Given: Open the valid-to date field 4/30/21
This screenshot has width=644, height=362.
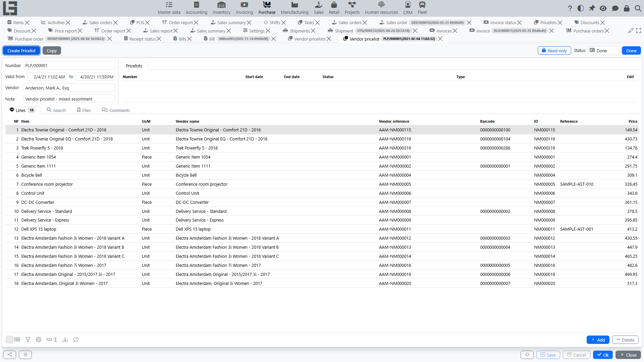Looking at the screenshot, I should (x=95, y=77).
